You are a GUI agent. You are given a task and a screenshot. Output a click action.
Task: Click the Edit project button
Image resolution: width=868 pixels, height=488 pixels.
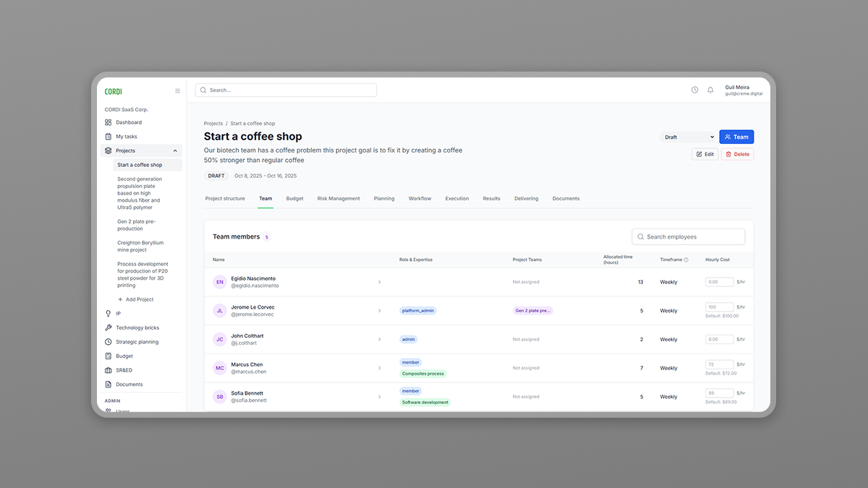click(705, 154)
